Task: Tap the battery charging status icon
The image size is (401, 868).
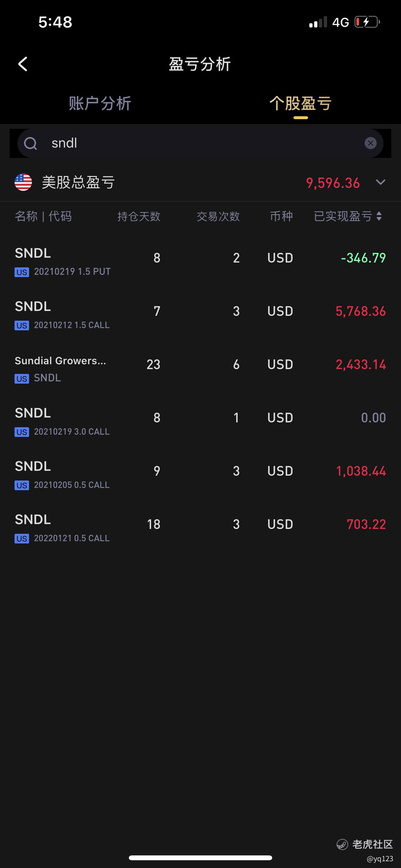Action: (x=367, y=22)
